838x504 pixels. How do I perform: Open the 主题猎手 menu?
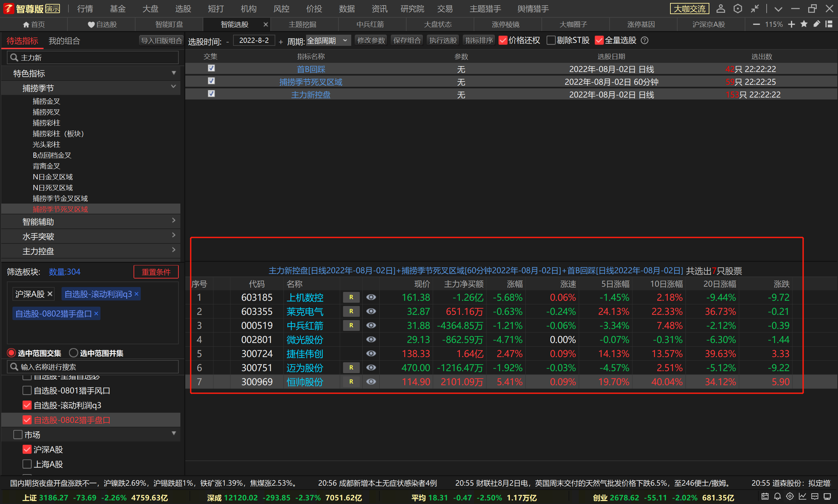tap(485, 9)
